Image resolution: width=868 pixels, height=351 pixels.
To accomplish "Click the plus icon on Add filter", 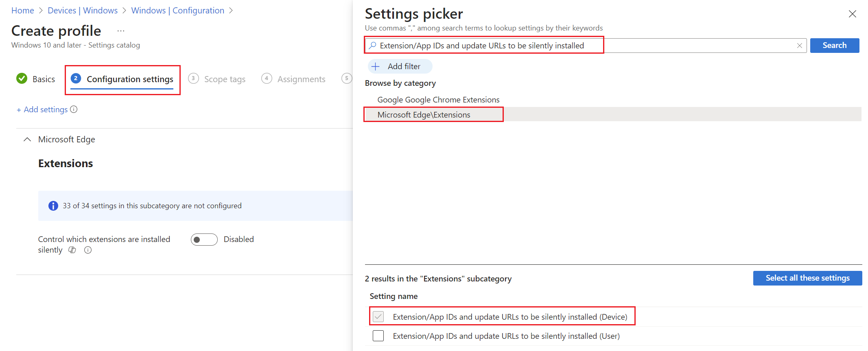I will (376, 66).
